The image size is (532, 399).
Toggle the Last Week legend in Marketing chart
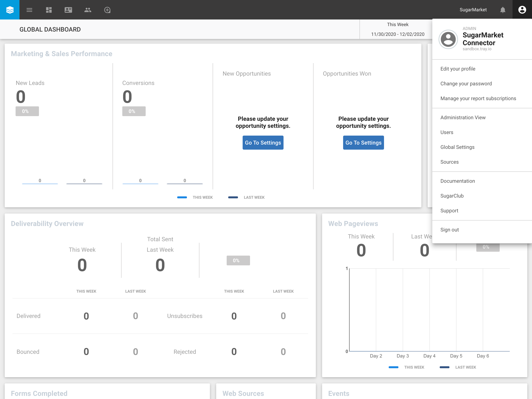[246, 197]
